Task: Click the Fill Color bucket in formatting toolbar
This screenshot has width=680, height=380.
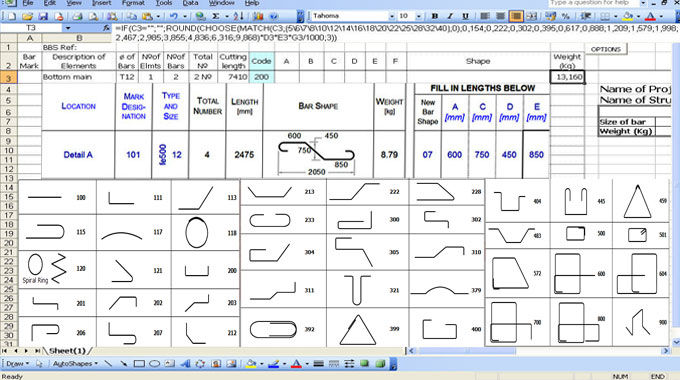Action: pos(628,16)
